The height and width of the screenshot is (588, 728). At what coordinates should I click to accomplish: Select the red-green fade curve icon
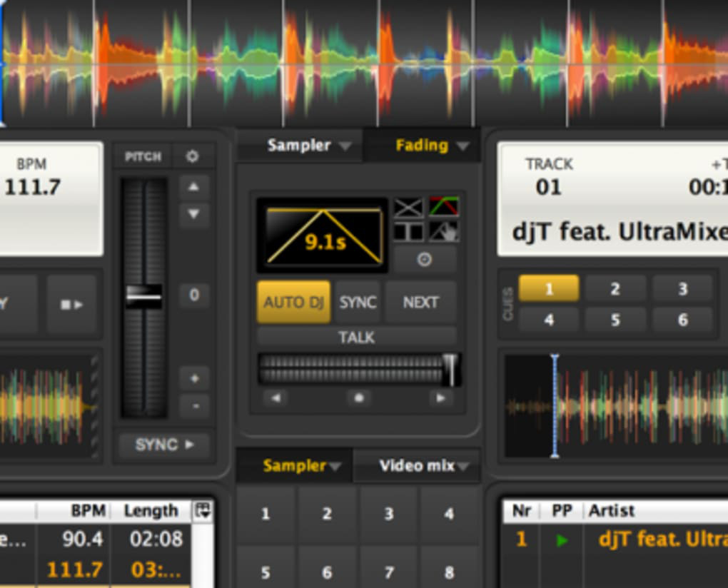444,206
